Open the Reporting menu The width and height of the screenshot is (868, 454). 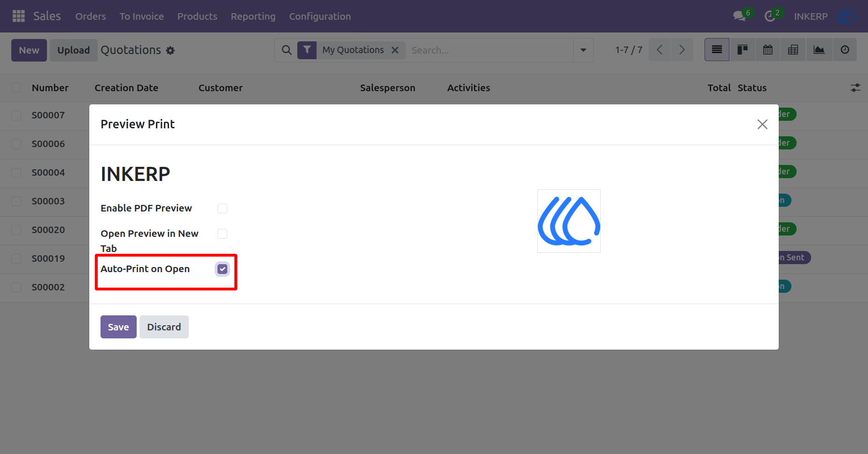point(253,16)
